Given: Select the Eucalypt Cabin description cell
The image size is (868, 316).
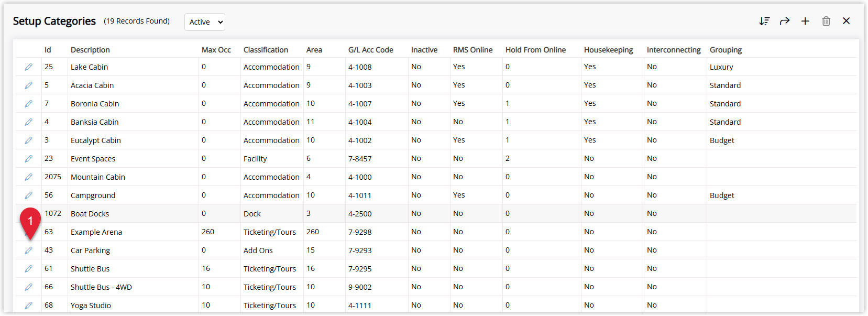Looking at the screenshot, I should [95, 140].
